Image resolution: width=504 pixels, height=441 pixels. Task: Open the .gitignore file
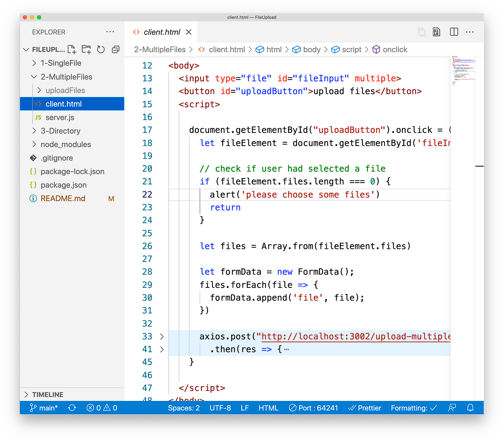tap(72, 158)
